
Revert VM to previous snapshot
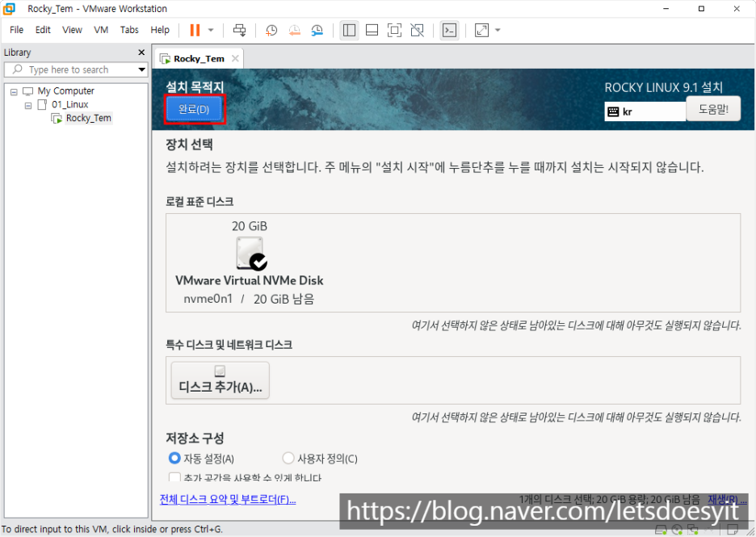[x=294, y=31]
